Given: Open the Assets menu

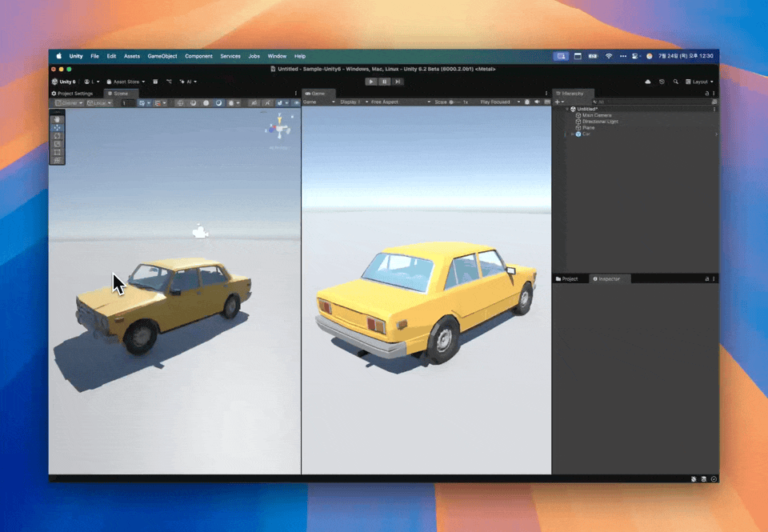Looking at the screenshot, I should [132, 56].
